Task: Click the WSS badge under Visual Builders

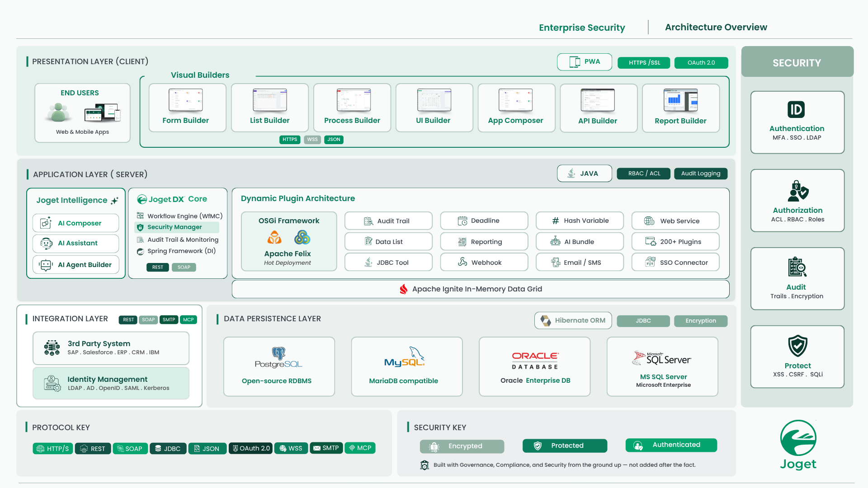Action: tap(312, 140)
